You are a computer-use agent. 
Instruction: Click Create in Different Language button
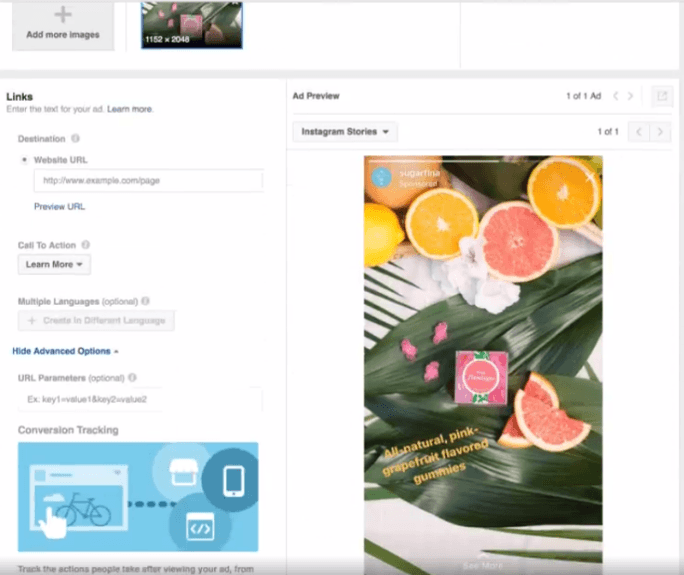tap(96, 321)
